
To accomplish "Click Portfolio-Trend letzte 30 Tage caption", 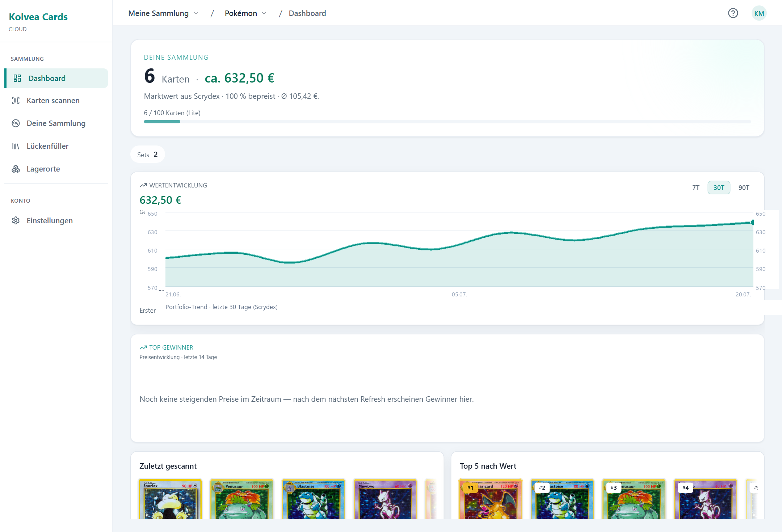I will 222,307.
